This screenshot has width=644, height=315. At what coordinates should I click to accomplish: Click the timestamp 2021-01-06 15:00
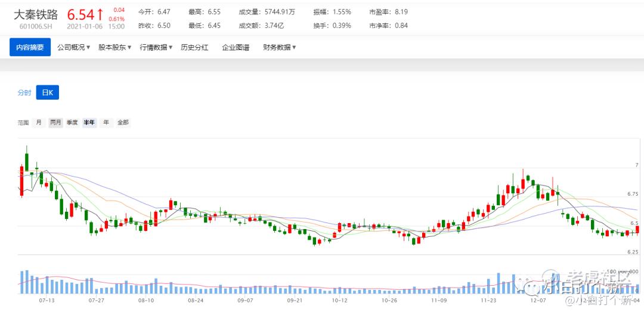pos(95,26)
